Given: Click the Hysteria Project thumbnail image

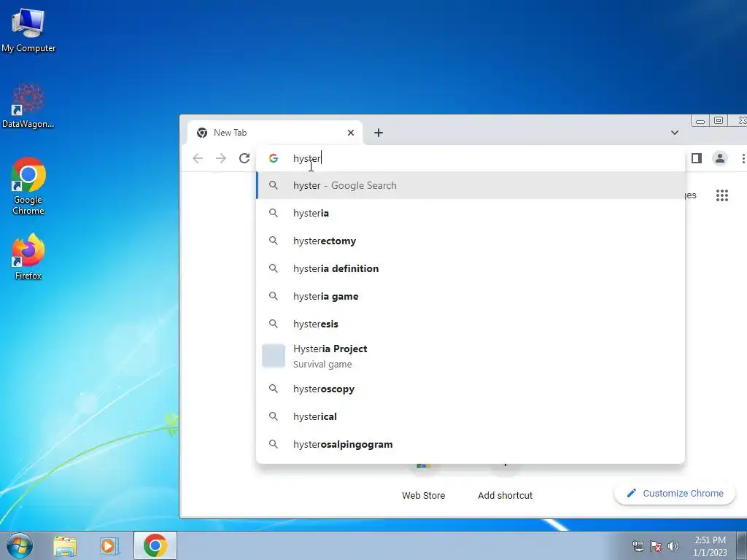Looking at the screenshot, I should coord(274,356).
